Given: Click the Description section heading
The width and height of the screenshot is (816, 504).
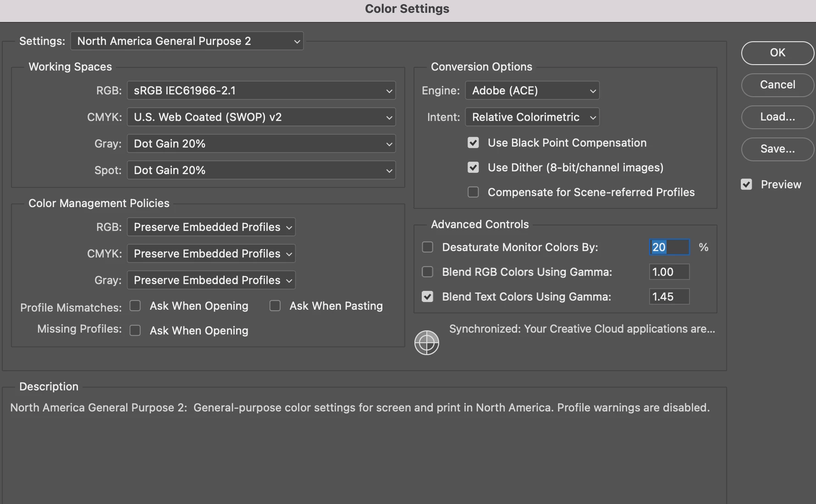Looking at the screenshot, I should coord(49,387).
